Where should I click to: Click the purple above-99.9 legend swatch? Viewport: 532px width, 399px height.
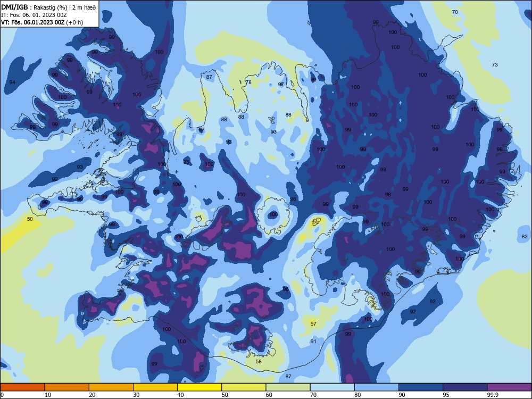click(509, 387)
